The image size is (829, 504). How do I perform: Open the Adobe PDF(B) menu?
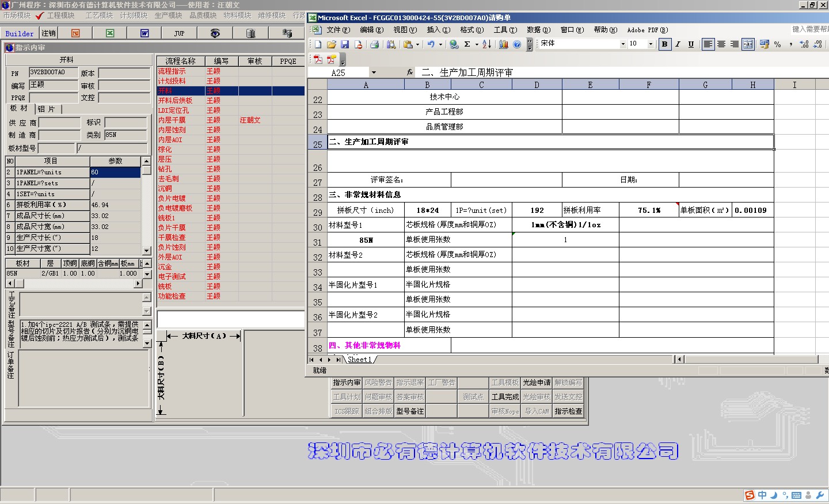pyautogui.click(x=647, y=30)
